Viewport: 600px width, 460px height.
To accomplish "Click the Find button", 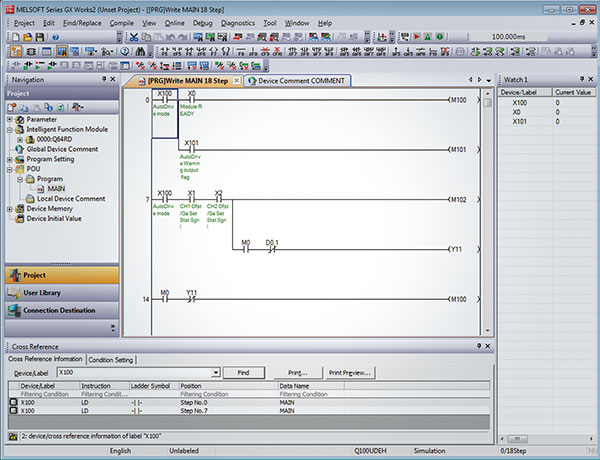I will pyautogui.click(x=243, y=372).
